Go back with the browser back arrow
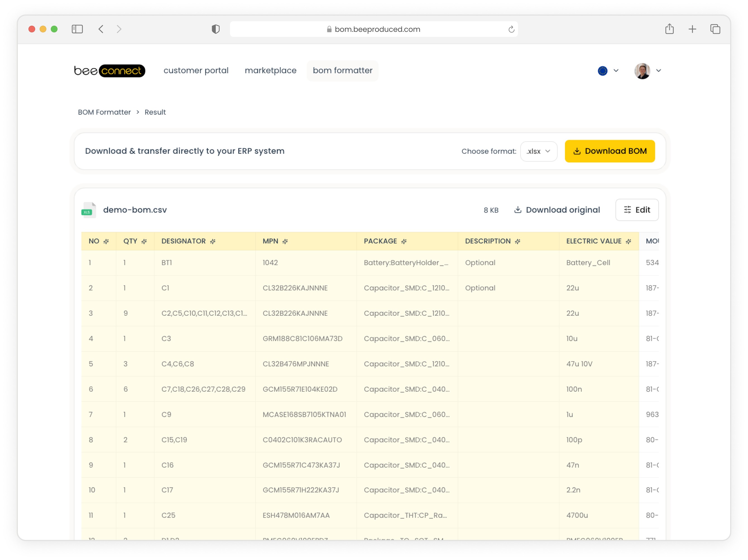Viewport: 748px width, 560px height. click(x=101, y=29)
